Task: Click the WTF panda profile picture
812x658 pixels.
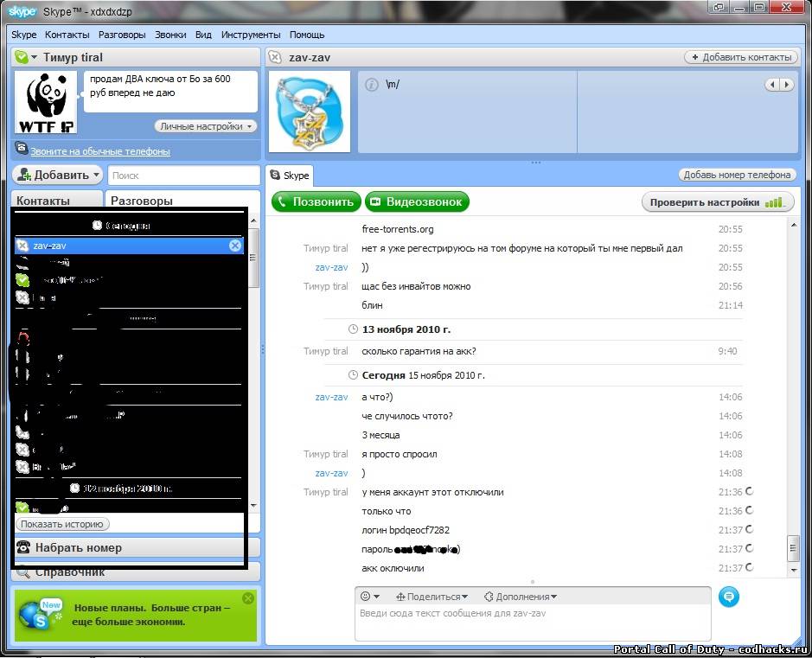Action: [x=46, y=103]
